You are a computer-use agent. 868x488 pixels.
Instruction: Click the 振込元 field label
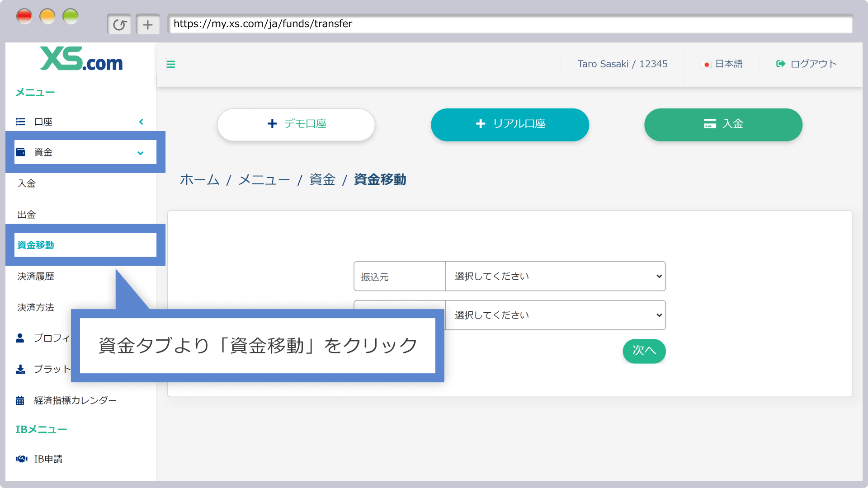tap(375, 277)
